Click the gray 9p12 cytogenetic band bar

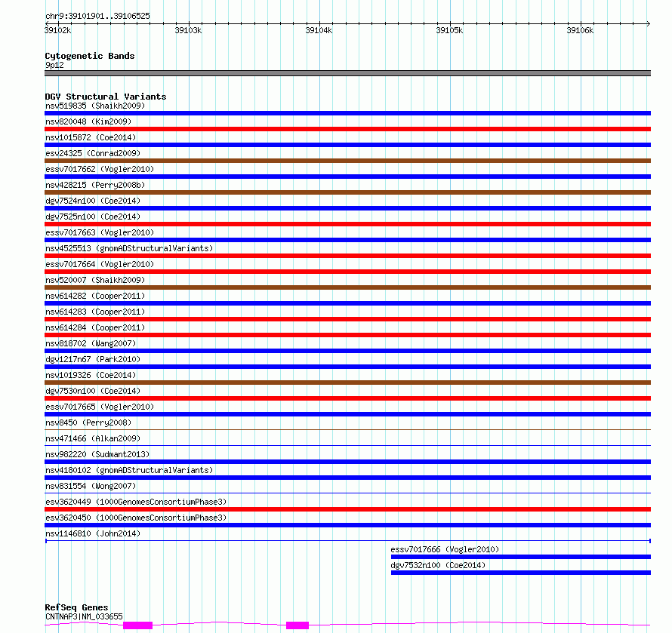click(x=347, y=73)
